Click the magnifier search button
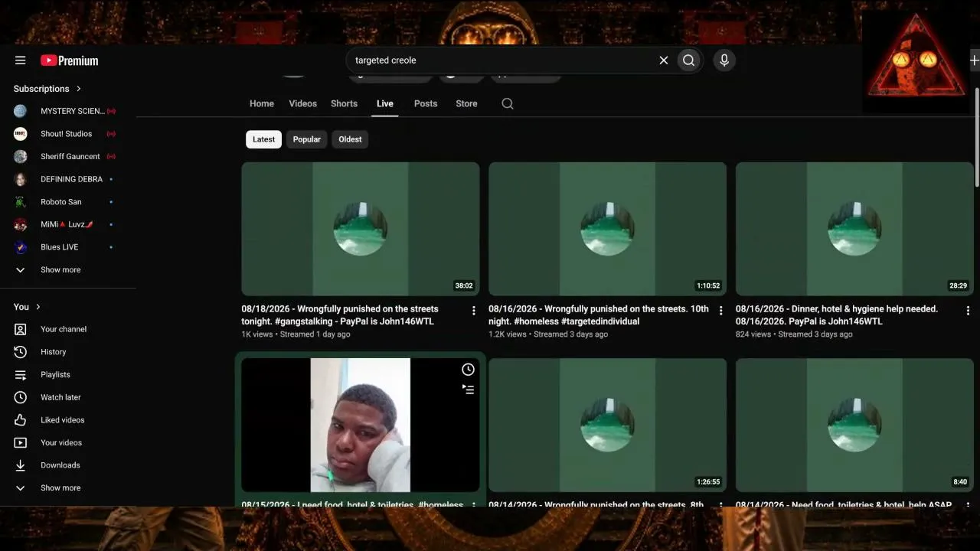Screen dimensions: 980x551 tap(689, 60)
